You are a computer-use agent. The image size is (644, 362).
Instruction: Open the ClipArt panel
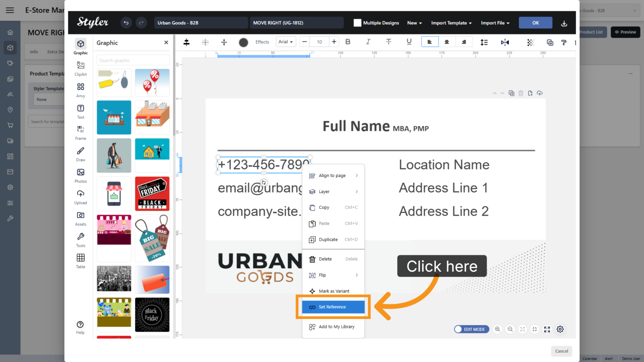click(80, 69)
